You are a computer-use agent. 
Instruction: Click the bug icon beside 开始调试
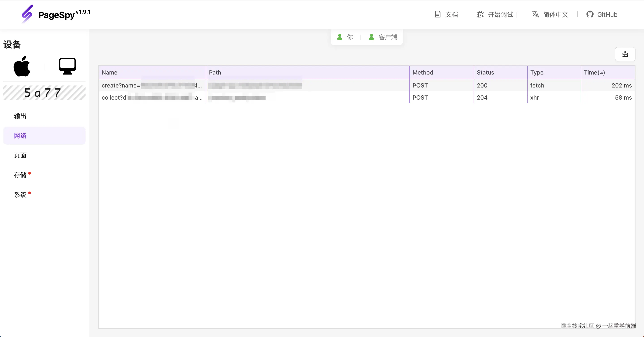point(480,14)
